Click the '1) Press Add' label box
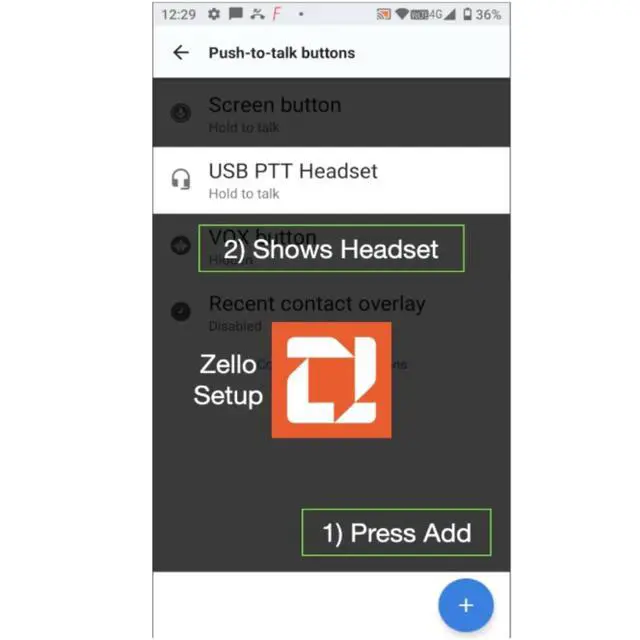This screenshot has height=640, width=640. point(396,532)
